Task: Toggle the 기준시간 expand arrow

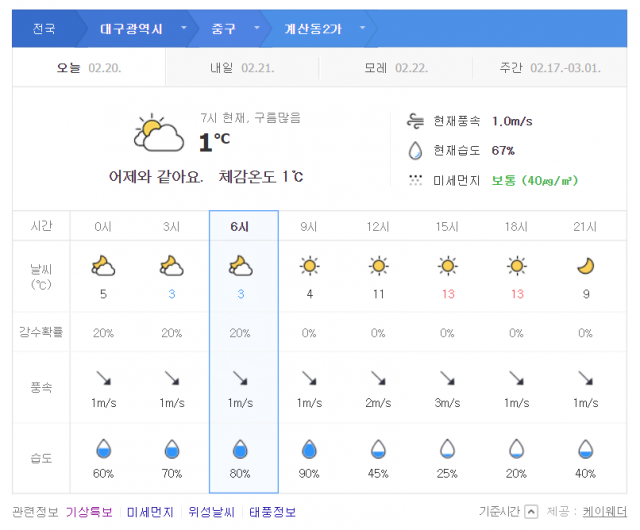Action: point(531,511)
